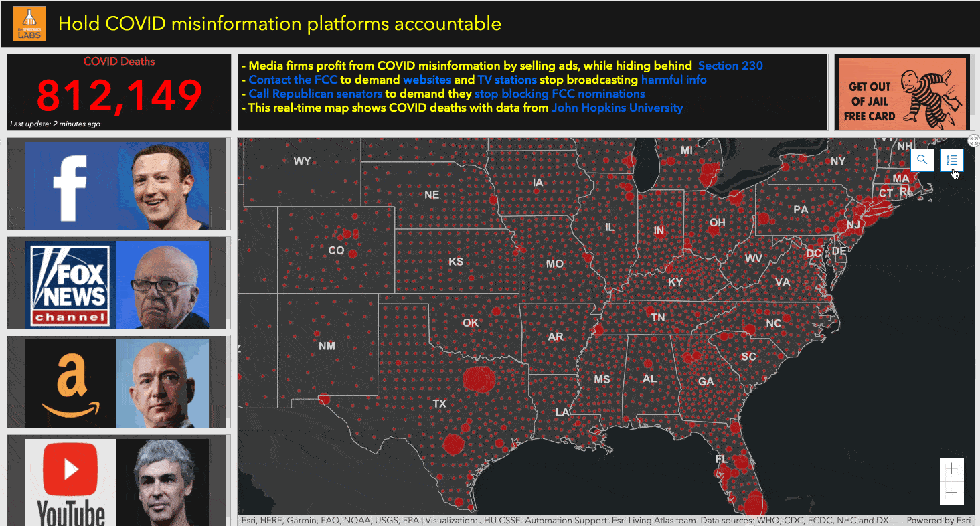Click the large Texas outbreak circle
The image size is (980, 526).
click(x=479, y=379)
